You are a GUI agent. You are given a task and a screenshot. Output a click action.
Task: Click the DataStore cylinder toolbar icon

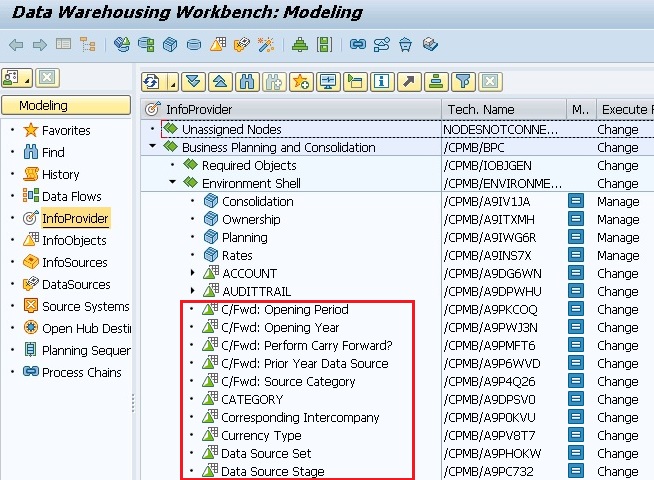click(194, 45)
